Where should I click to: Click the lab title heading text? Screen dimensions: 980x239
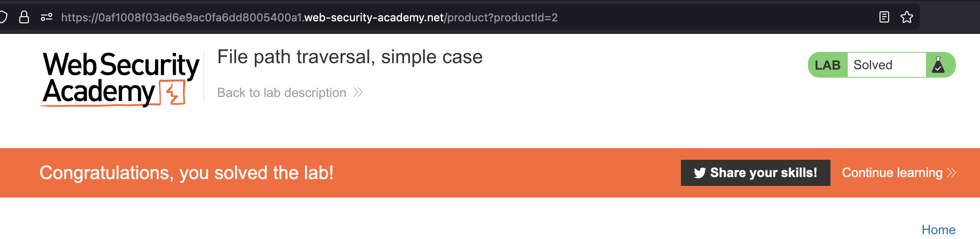tap(350, 57)
